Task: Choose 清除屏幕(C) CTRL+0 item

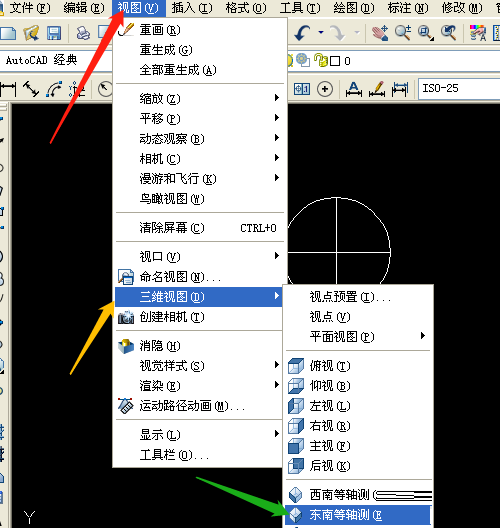Action: tap(200, 228)
